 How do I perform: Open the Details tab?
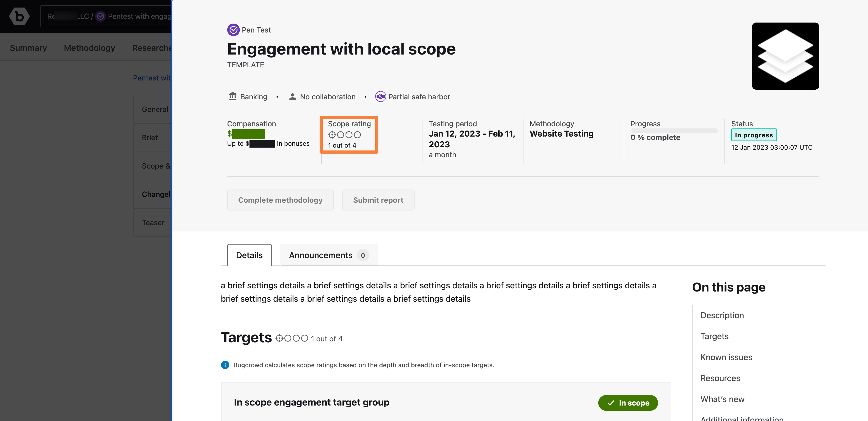tap(249, 255)
